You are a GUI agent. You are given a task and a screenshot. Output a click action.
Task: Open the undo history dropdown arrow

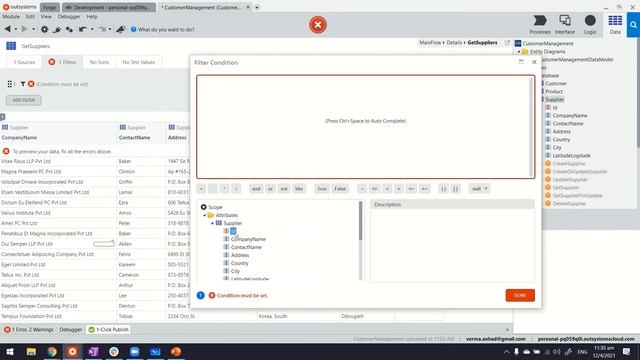92,29
